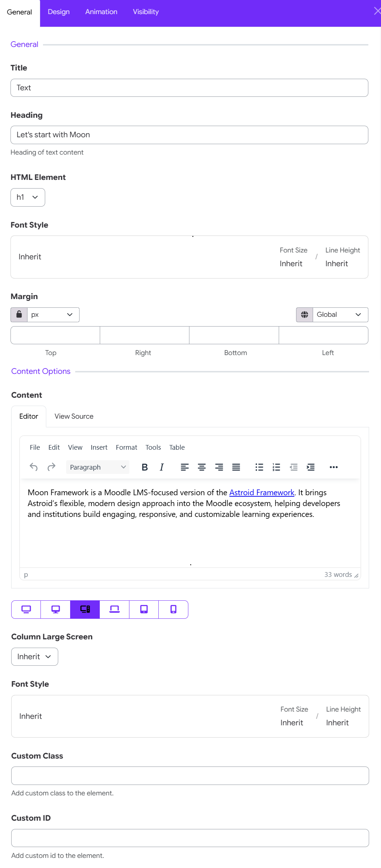The height and width of the screenshot is (868, 381).
Task: Click the undo arrow in the editor toolbar
Action: coord(34,467)
